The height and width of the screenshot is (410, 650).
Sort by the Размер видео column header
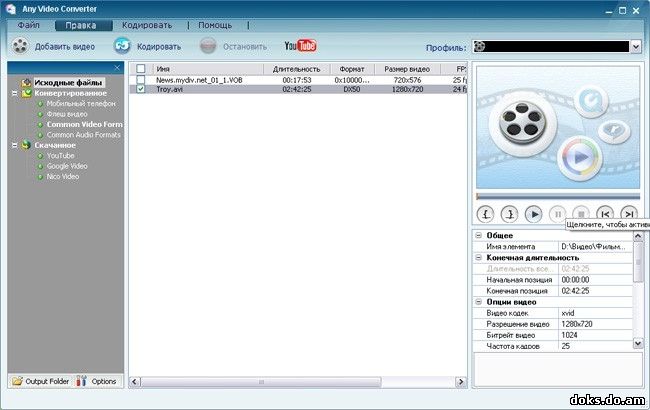point(407,69)
